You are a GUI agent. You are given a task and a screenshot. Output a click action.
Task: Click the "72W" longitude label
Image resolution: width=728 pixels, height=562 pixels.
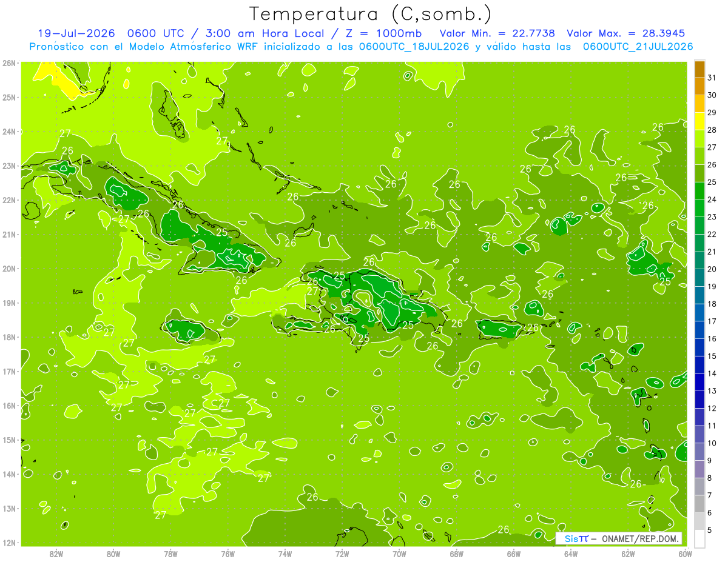342,553
